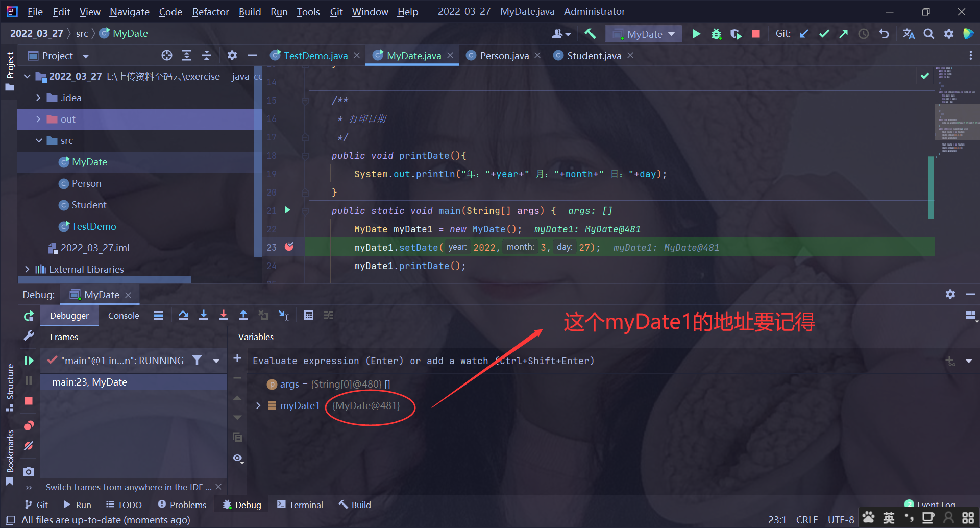The height and width of the screenshot is (528, 980).
Task: Start debugging with the bug icon
Action: [x=716, y=34]
